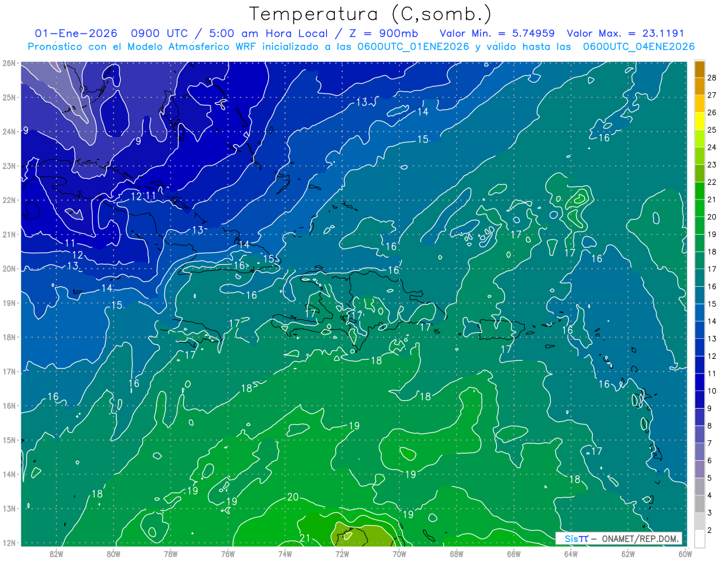This screenshot has height=562, width=728.
Task: Click the 68W longitude axis label
Action: point(456,554)
